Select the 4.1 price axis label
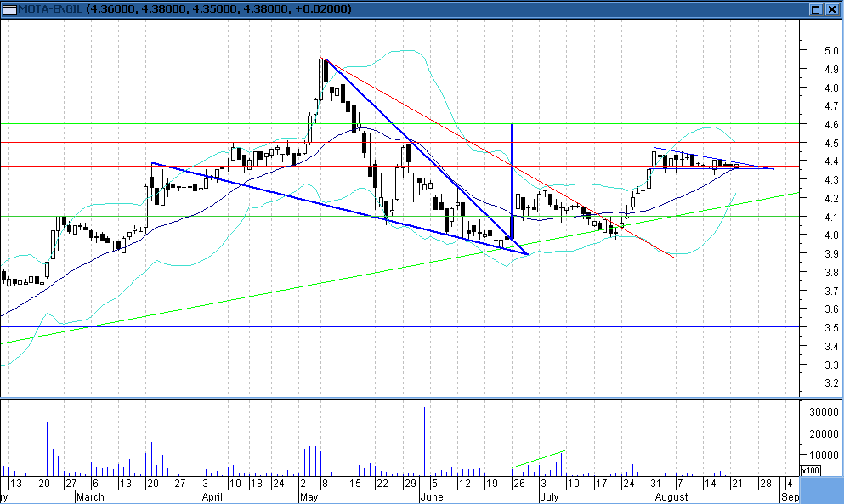 pos(831,217)
